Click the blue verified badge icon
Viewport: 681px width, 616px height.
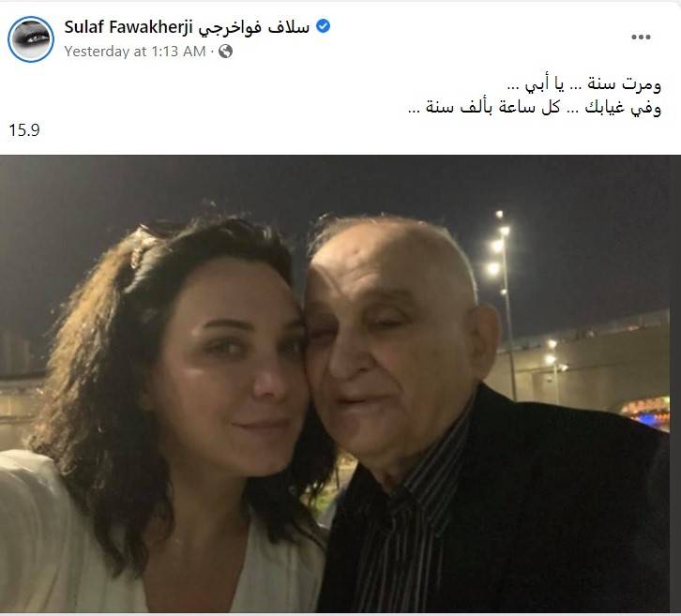point(323,26)
